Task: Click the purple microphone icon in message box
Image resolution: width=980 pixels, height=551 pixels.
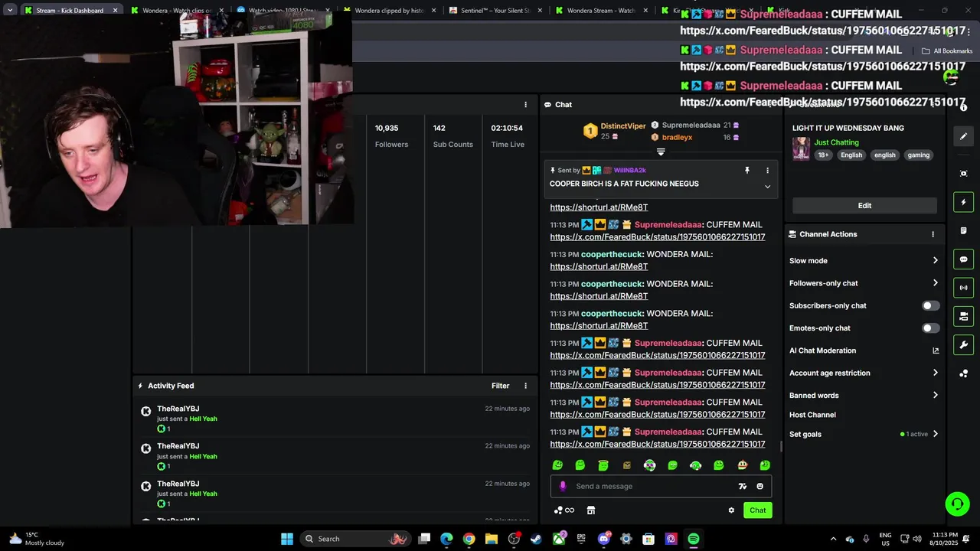Action: (x=563, y=486)
